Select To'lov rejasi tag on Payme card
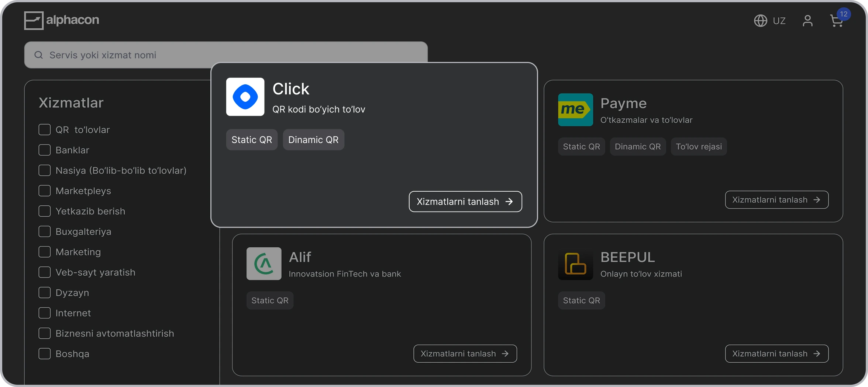The width and height of the screenshot is (868, 387). 699,147
